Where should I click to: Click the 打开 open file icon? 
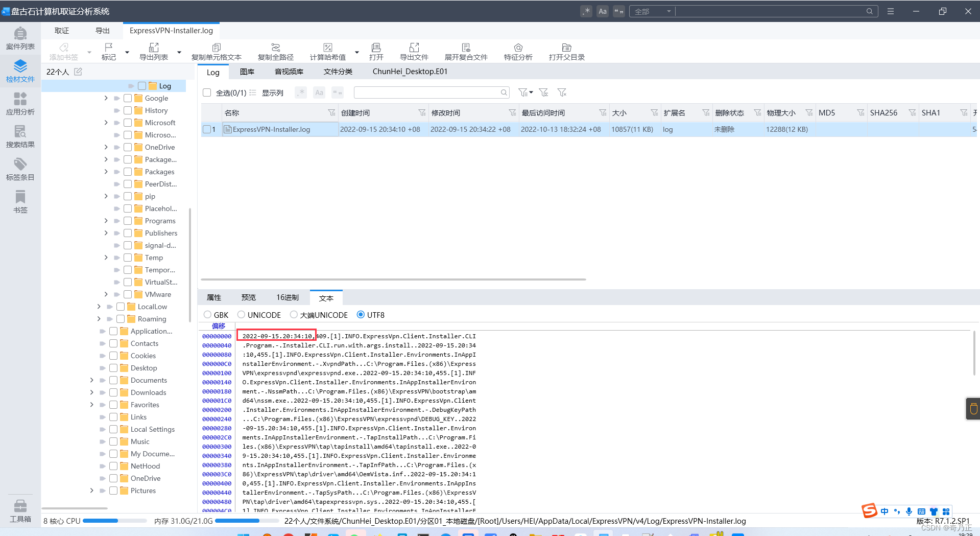(x=376, y=52)
